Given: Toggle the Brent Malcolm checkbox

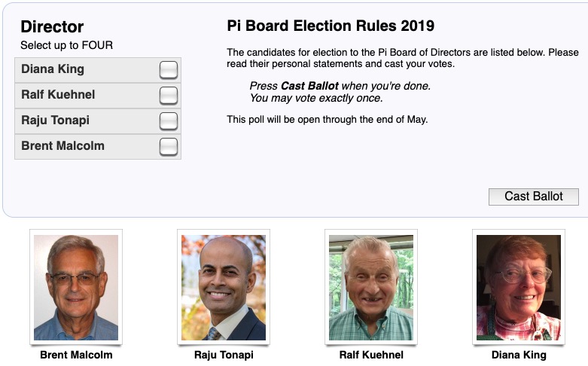Looking at the screenshot, I should point(169,147).
